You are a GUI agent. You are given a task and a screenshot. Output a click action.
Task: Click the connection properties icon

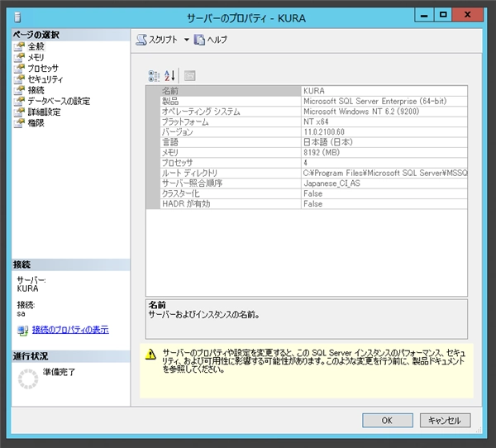tap(23, 331)
